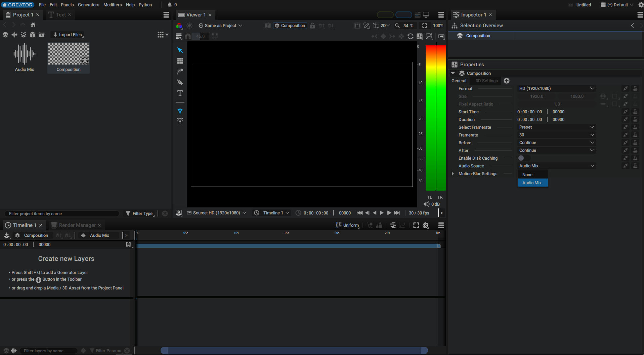Click the new audio mix waveform icon
This screenshot has width=644, height=355.
pyautogui.click(x=14, y=35)
